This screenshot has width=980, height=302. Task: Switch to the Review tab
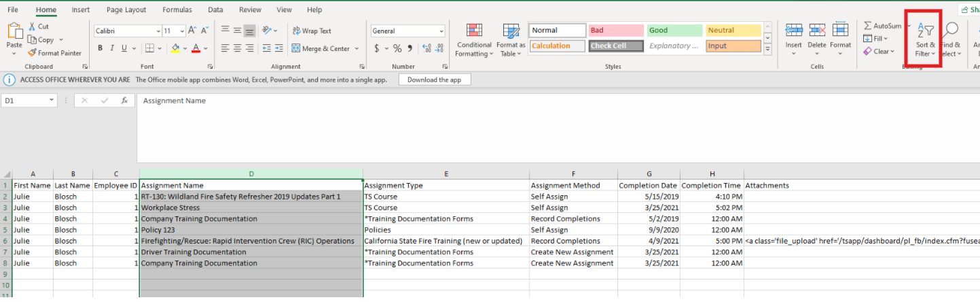coord(250,10)
